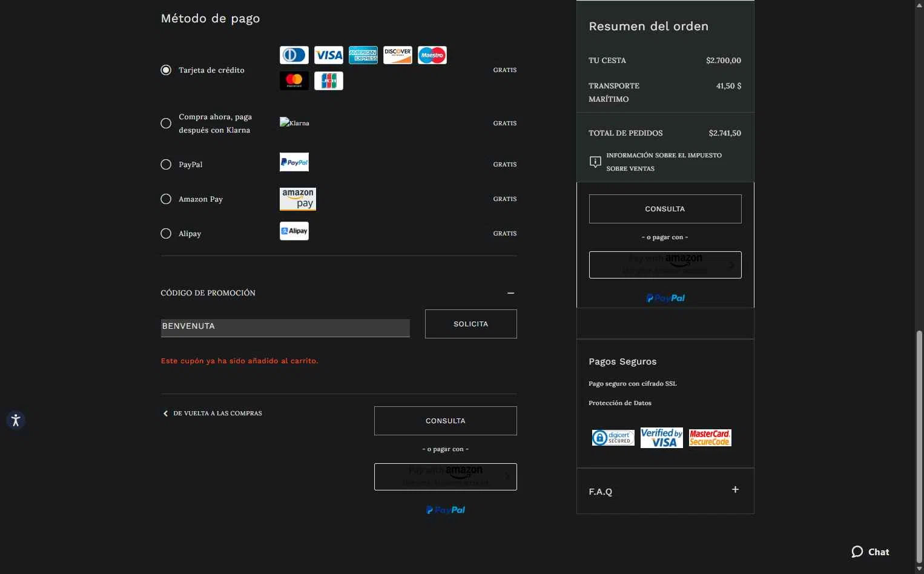Click the MasterCard SecureCode badge

[710, 438]
